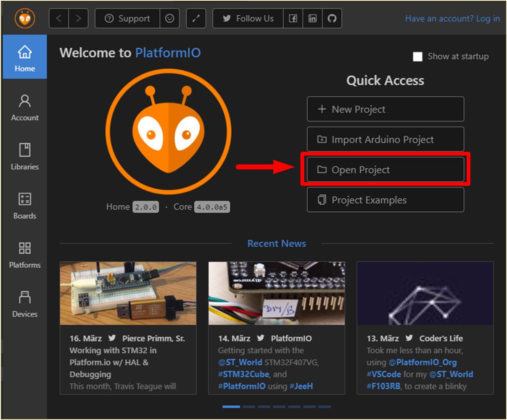The image size is (507, 420).
Task: Open the LinkedIn icon link
Action: click(x=312, y=18)
